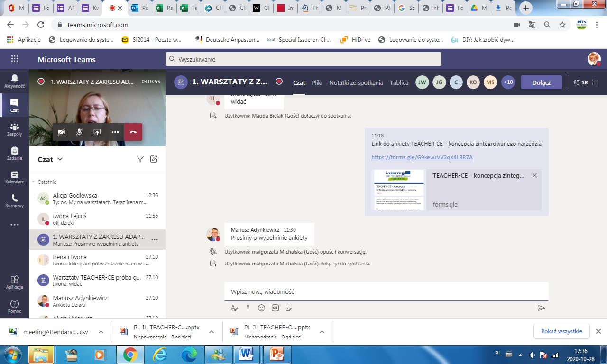Open the Aktywność activity feed
This screenshot has height=364, width=607.
14,81
